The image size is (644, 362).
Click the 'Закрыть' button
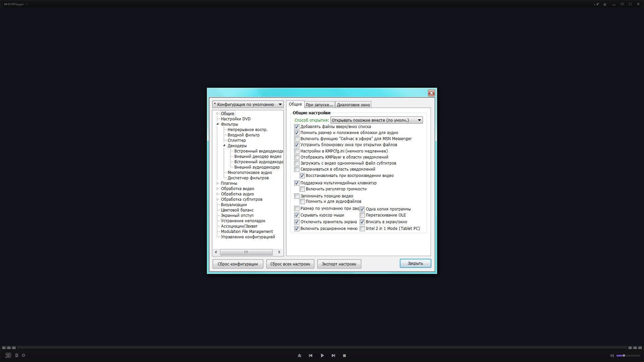(415, 263)
